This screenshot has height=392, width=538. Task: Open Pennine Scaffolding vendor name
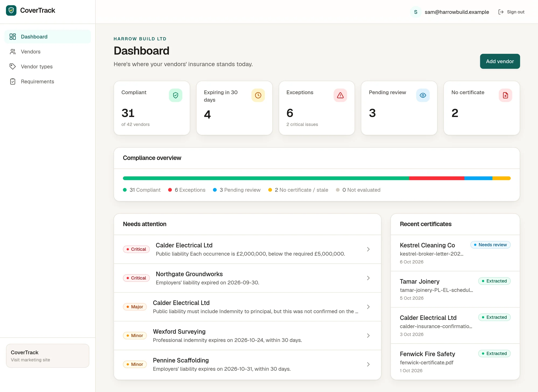[x=181, y=361]
